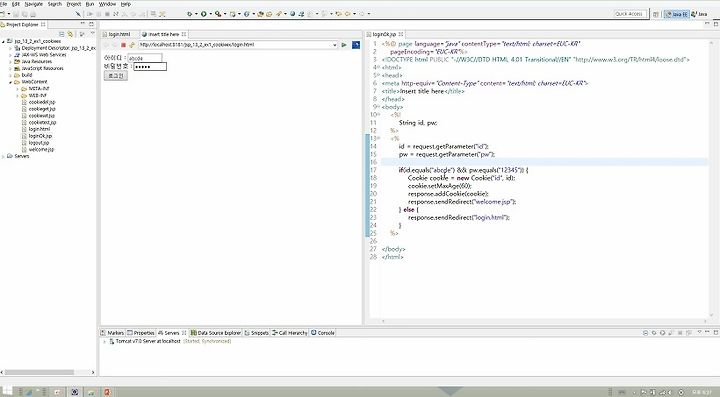This screenshot has width=720, height=397.
Task: Open the File menu
Action: 3,4
